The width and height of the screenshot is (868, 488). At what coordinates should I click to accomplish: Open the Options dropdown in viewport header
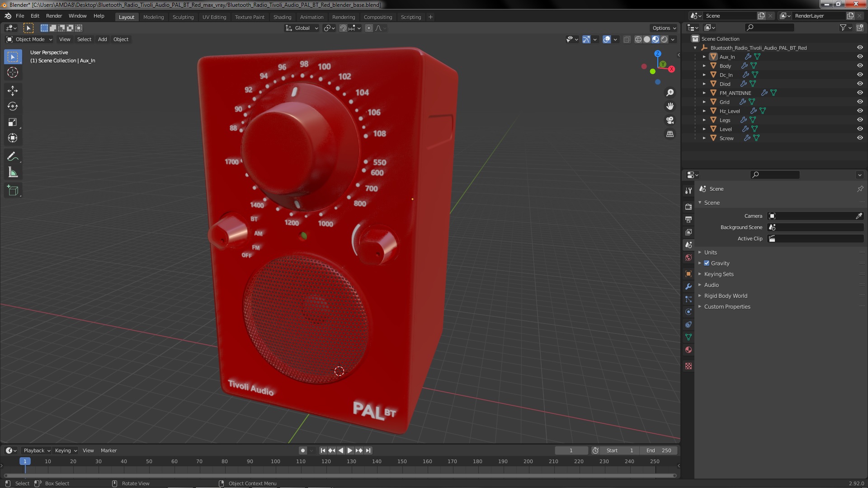tap(664, 28)
